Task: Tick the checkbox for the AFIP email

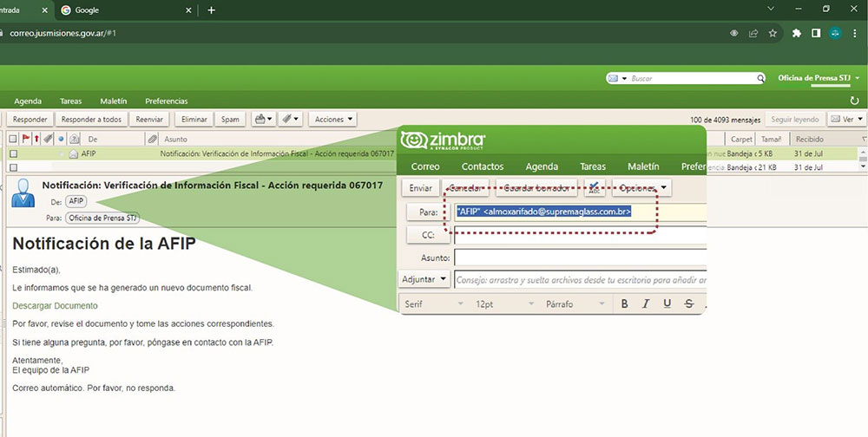Action: pos(13,153)
